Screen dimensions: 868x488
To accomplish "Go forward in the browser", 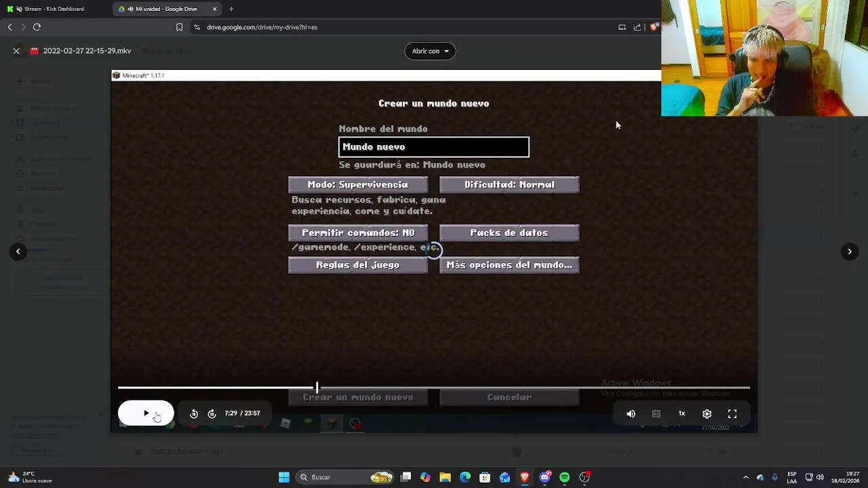I will click(x=23, y=27).
